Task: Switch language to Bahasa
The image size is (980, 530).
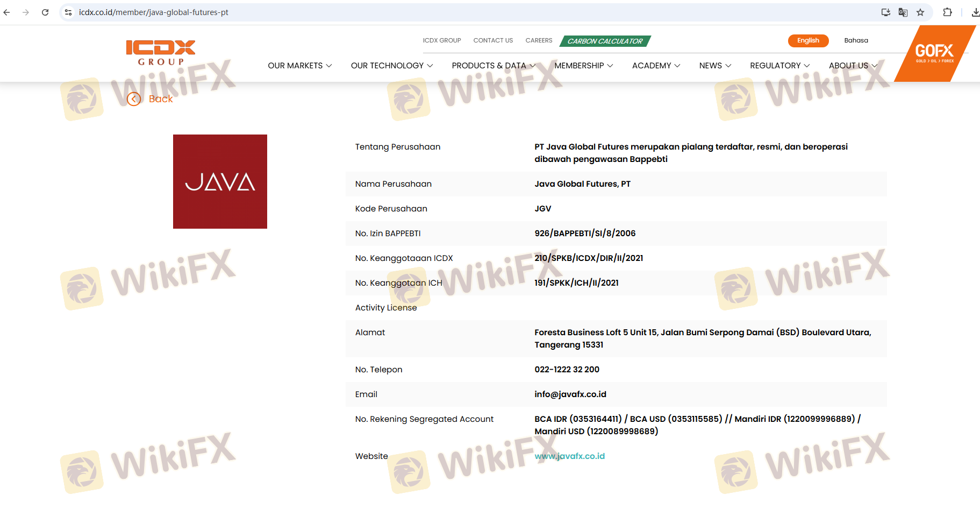Action: (856, 41)
